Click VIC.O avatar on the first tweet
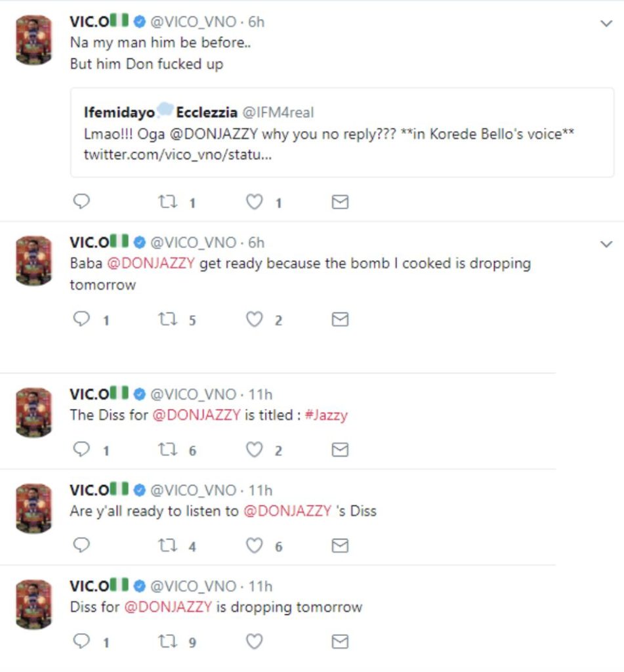The height and width of the screenshot is (672, 624). (x=33, y=40)
